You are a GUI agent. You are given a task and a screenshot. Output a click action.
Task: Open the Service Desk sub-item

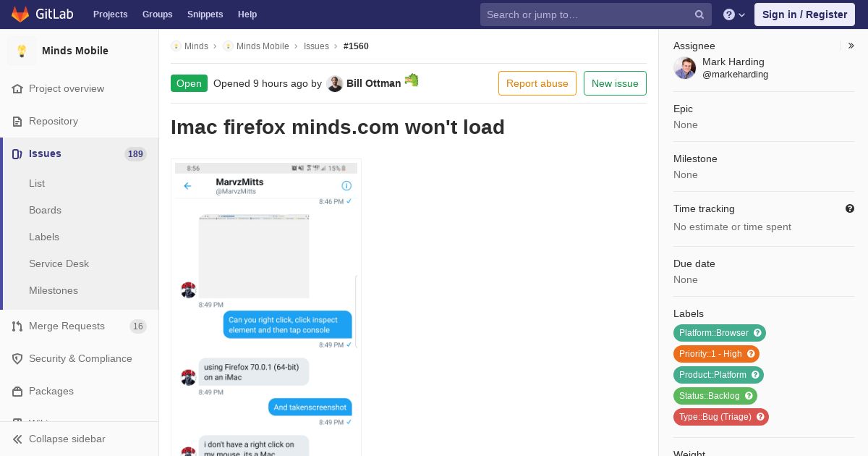pyautogui.click(x=59, y=263)
